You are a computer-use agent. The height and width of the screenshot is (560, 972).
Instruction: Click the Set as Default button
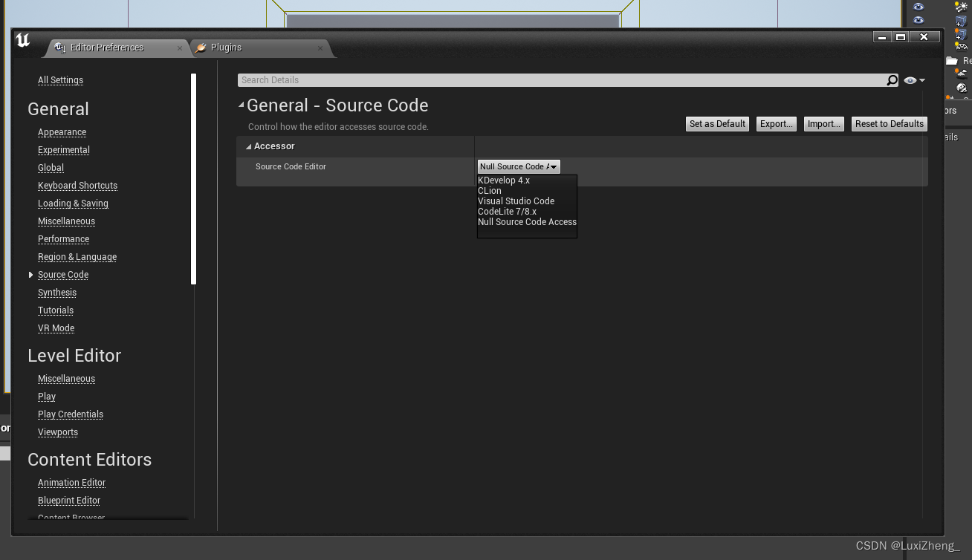coord(717,124)
